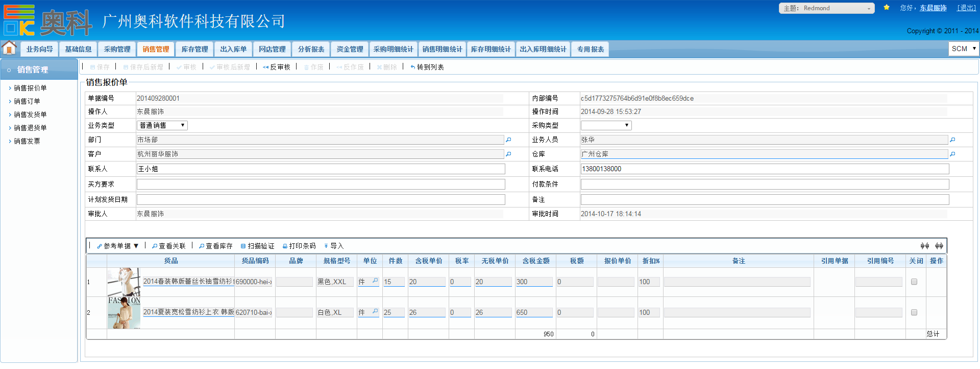This screenshot has height=369, width=980.
Task: Check the 关闭 checkbox in row 1
Action: coord(914,282)
